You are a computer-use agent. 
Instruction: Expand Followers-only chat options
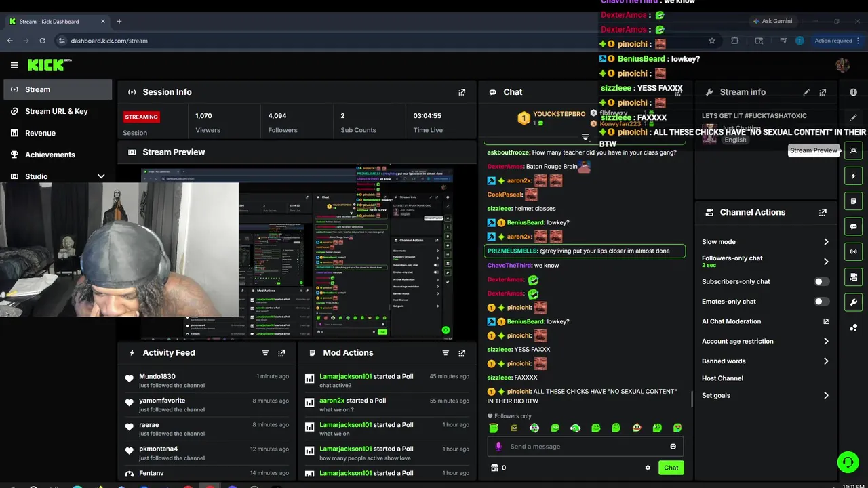click(x=826, y=262)
